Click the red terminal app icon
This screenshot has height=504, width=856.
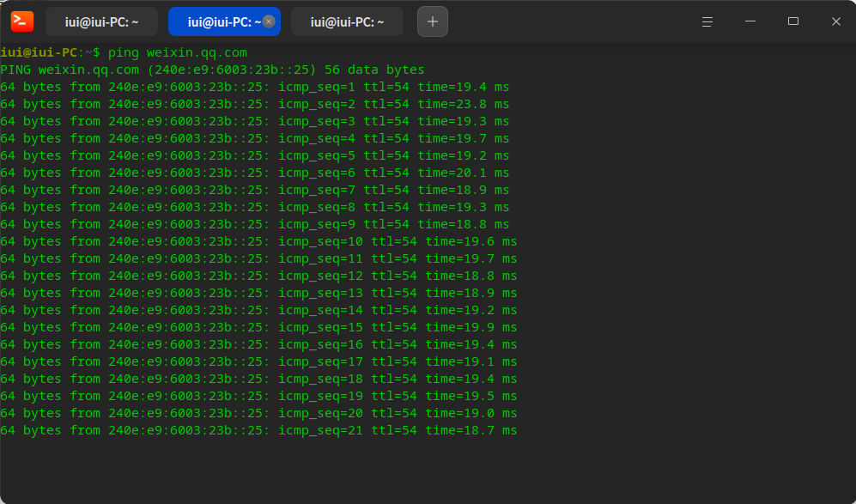(22, 21)
